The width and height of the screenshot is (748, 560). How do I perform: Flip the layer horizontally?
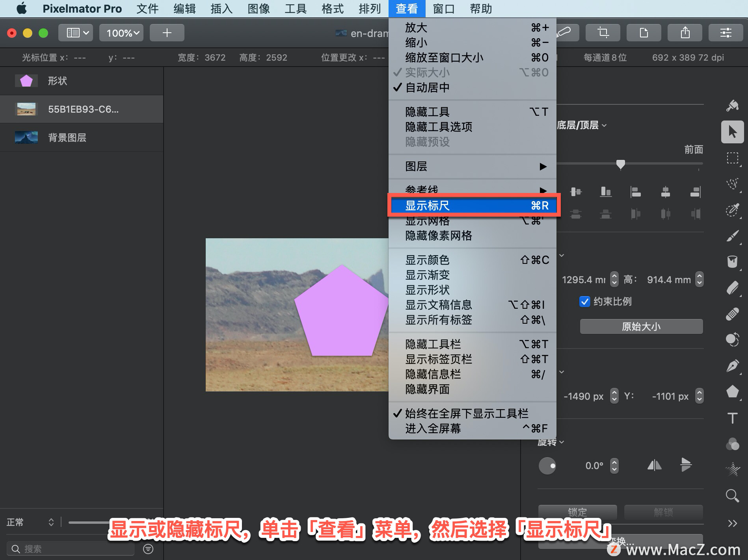coord(654,465)
